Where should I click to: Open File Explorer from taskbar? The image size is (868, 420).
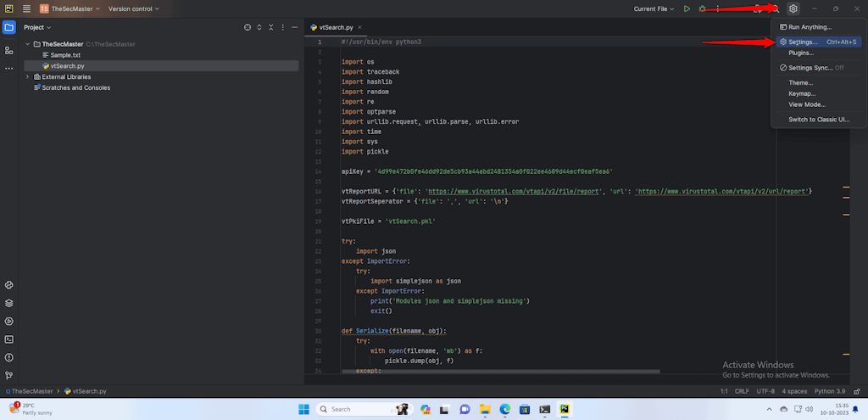pyautogui.click(x=485, y=409)
